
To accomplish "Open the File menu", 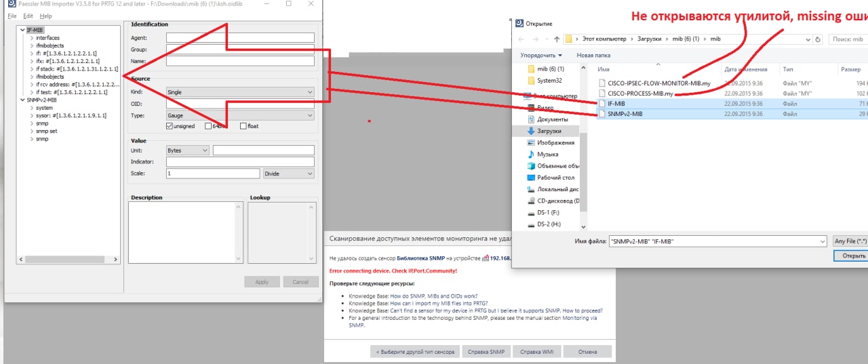I will tap(12, 16).
